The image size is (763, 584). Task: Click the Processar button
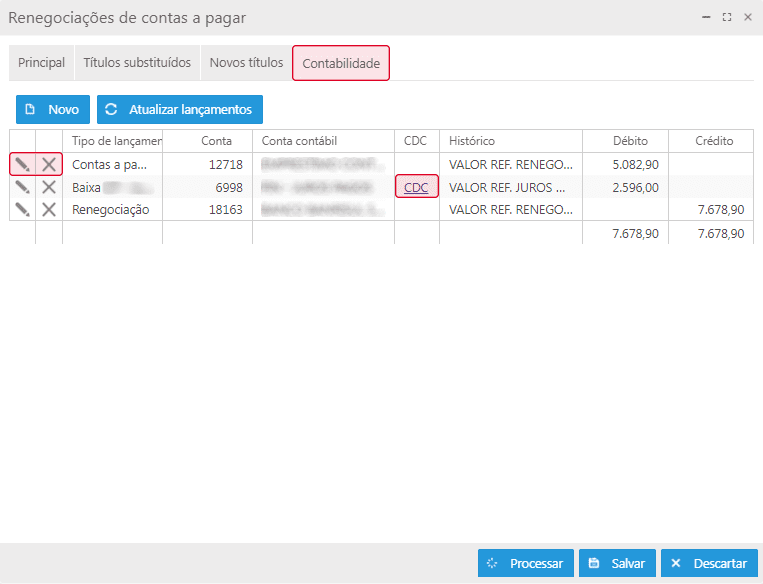[x=526, y=563]
